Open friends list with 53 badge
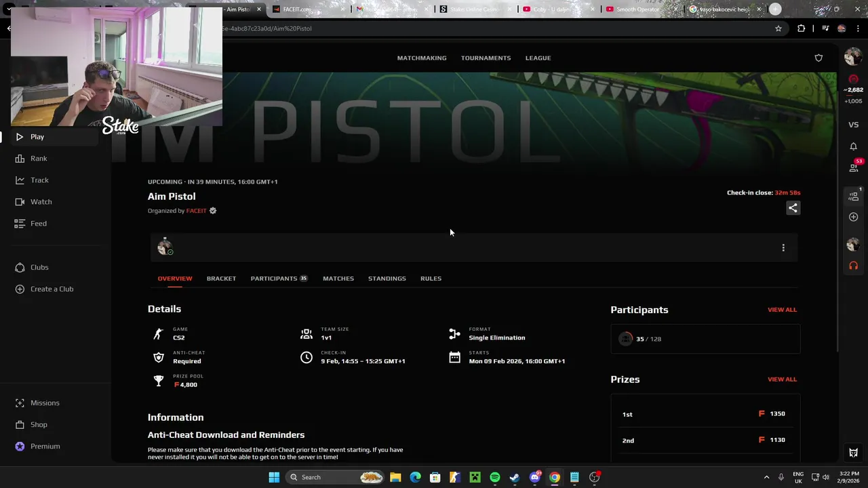This screenshot has height=488, width=868. click(854, 167)
